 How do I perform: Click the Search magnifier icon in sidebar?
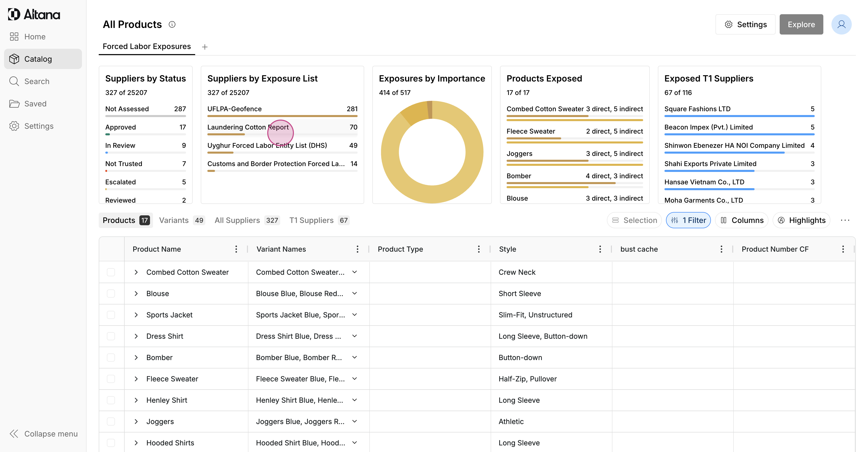point(14,81)
